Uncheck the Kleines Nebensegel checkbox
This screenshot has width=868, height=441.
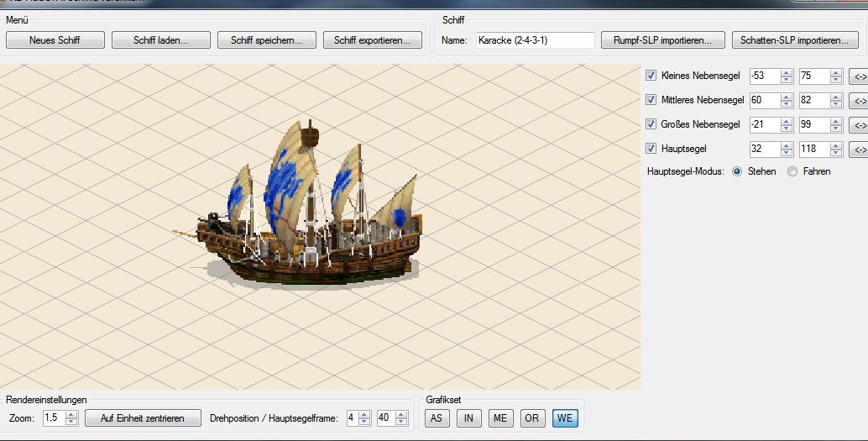point(651,76)
